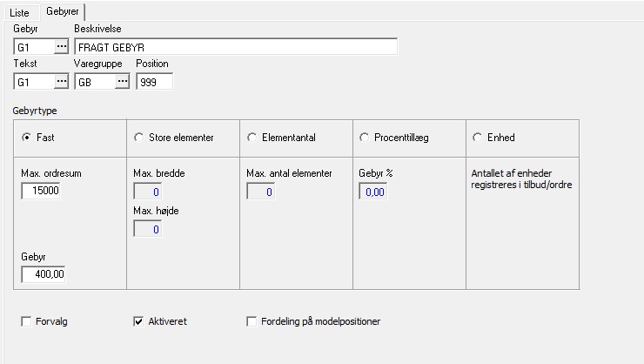Choose the Store elementer option
644x364 pixels.
139,138
